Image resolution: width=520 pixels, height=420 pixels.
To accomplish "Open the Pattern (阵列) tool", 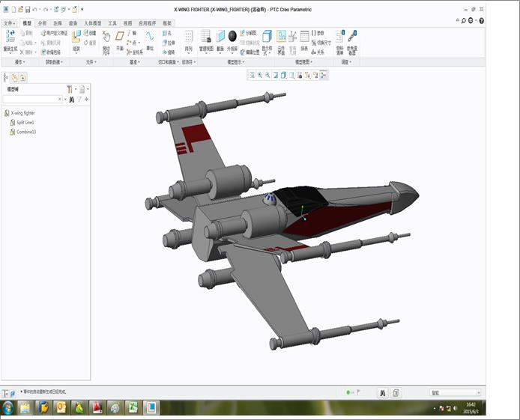I will 189,36.
